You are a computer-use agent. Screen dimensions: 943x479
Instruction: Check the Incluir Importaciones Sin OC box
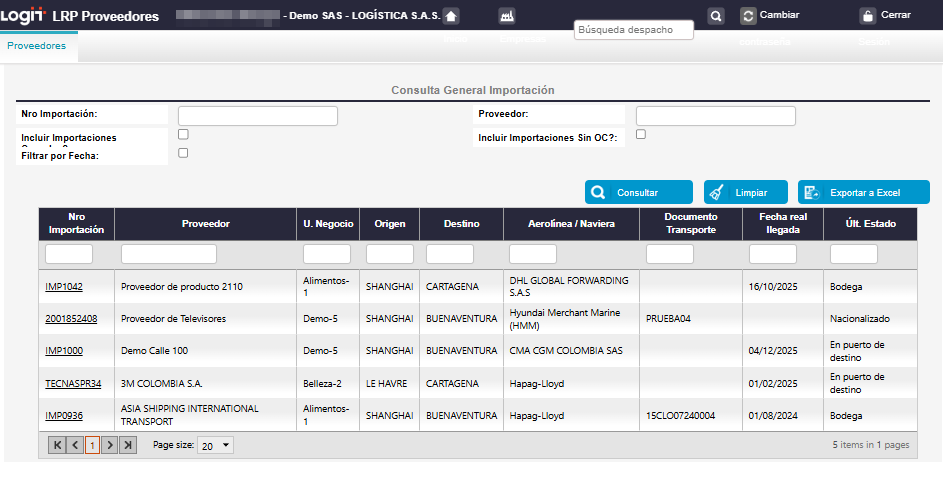click(x=641, y=134)
